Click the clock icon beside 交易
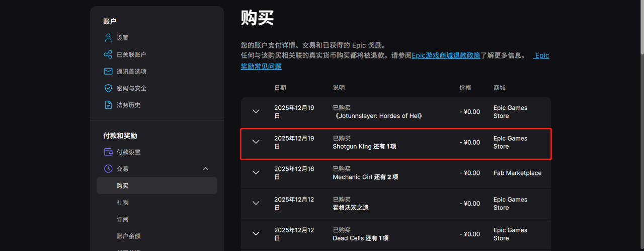This screenshot has width=644, height=251. point(108,169)
